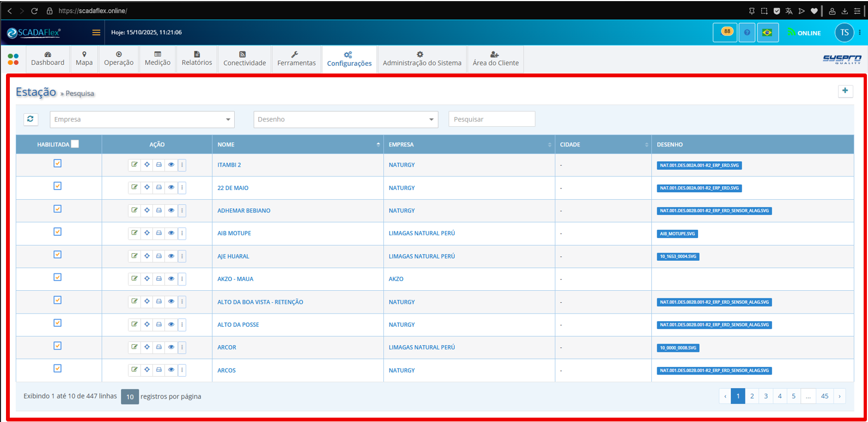Open the ADHEMAR BEBIANO station link
This screenshot has height=422, width=868.
[244, 211]
